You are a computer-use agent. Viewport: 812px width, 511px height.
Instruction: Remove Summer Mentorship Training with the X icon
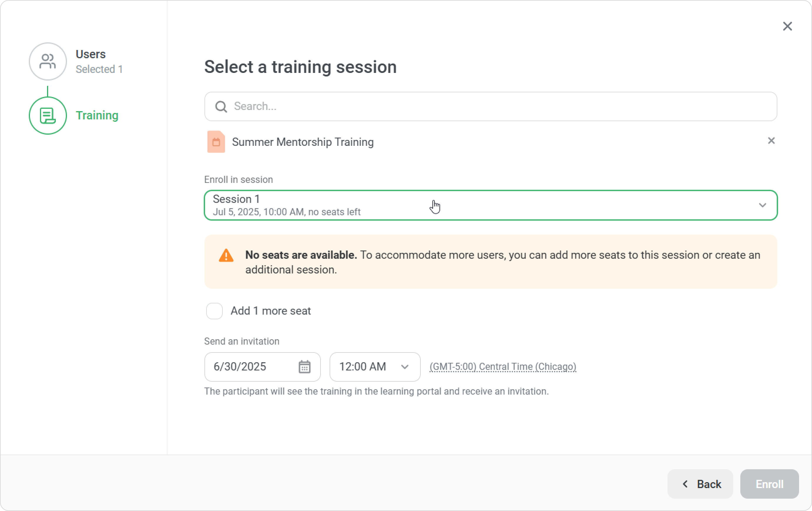point(771,141)
